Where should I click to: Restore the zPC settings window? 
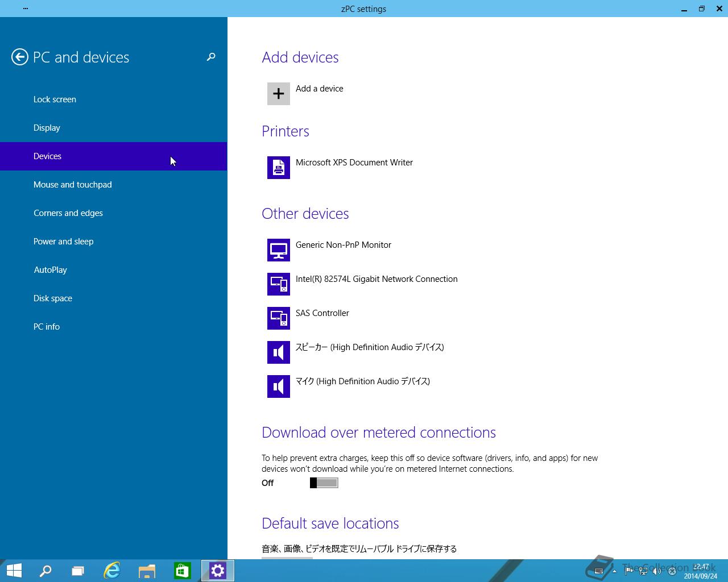702,9
